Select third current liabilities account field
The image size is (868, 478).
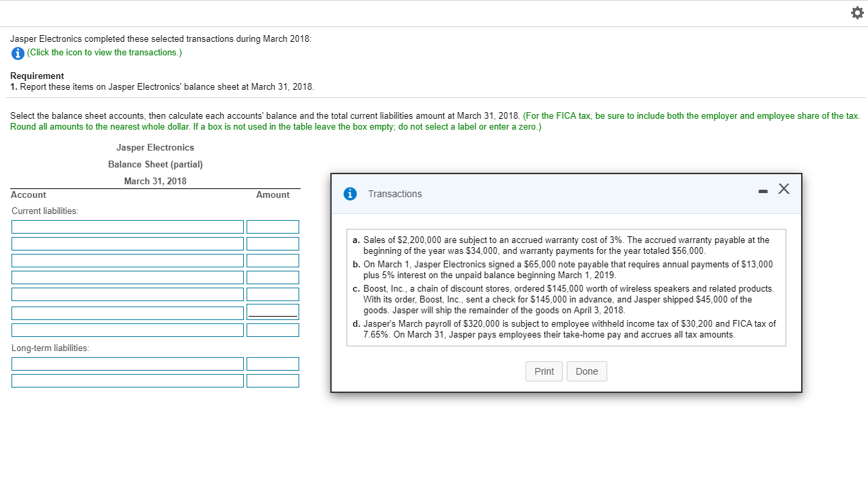(128, 261)
